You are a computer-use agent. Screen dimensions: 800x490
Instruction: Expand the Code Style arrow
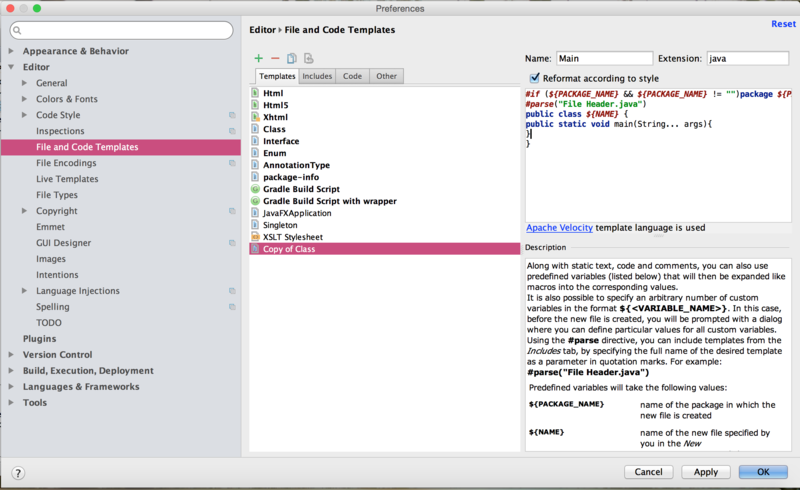tap(24, 115)
